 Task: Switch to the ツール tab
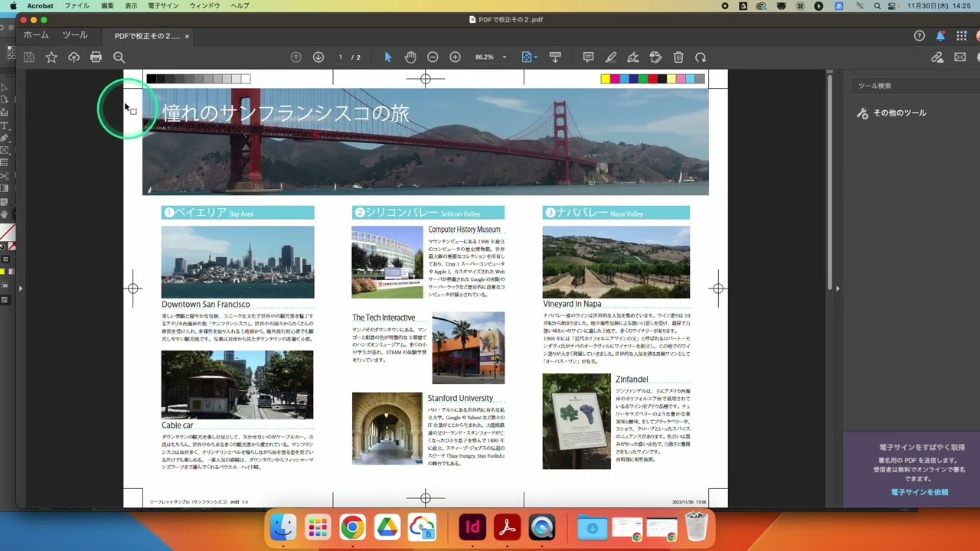[75, 35]
